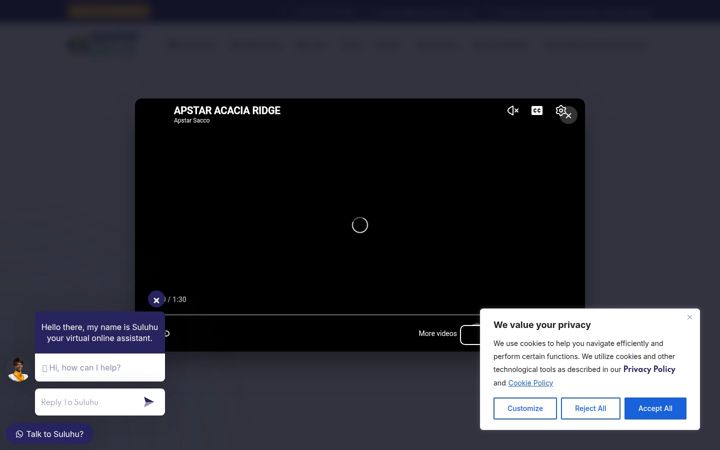Customize cookie preferences

[x=525, y=408]
